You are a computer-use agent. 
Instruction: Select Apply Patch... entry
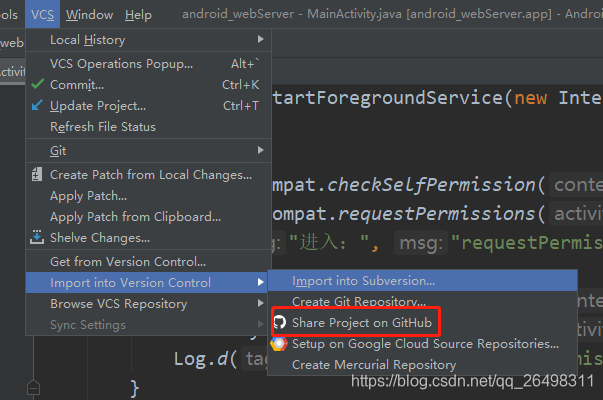[x=148, y=196]
